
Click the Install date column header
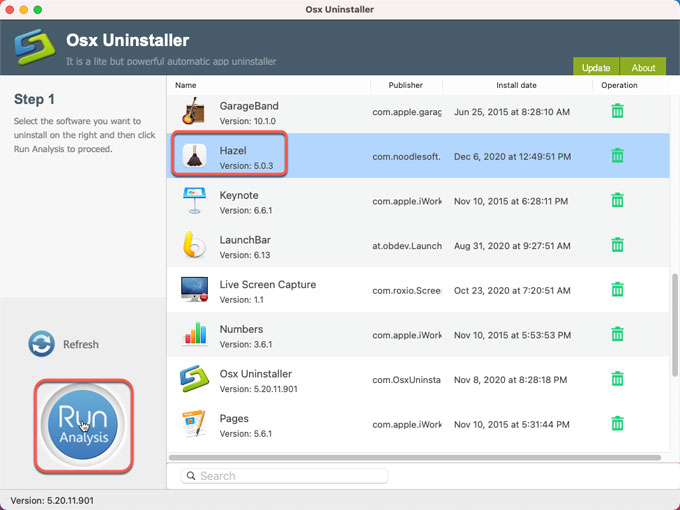[516, 85]
